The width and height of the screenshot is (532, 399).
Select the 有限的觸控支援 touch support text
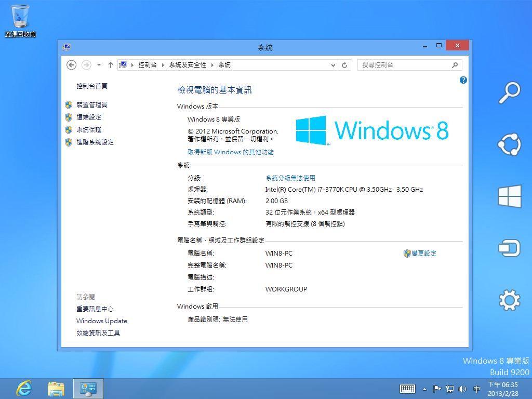(x=305, y=224)
